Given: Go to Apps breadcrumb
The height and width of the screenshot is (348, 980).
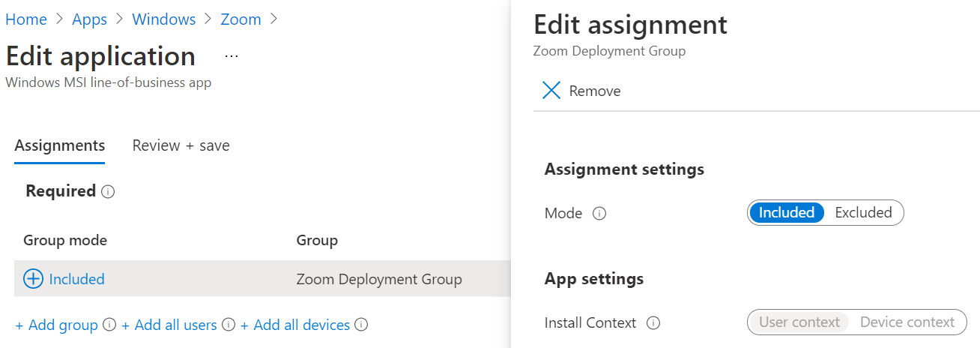Looking at the screenshot, I should [x=89, y=19].
